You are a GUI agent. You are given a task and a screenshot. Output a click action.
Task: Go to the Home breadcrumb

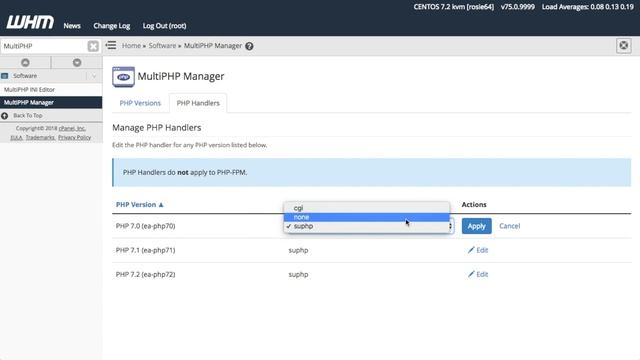pos(131,46)
